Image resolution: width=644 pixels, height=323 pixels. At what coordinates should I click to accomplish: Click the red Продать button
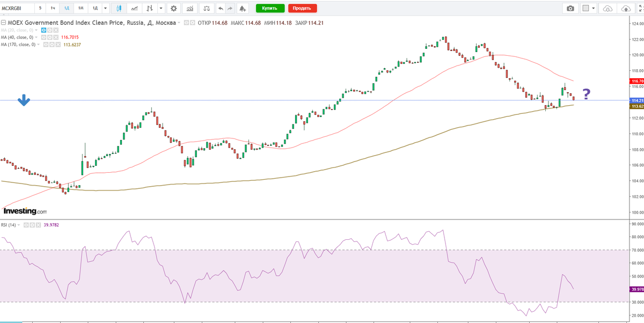pos(302,8)
